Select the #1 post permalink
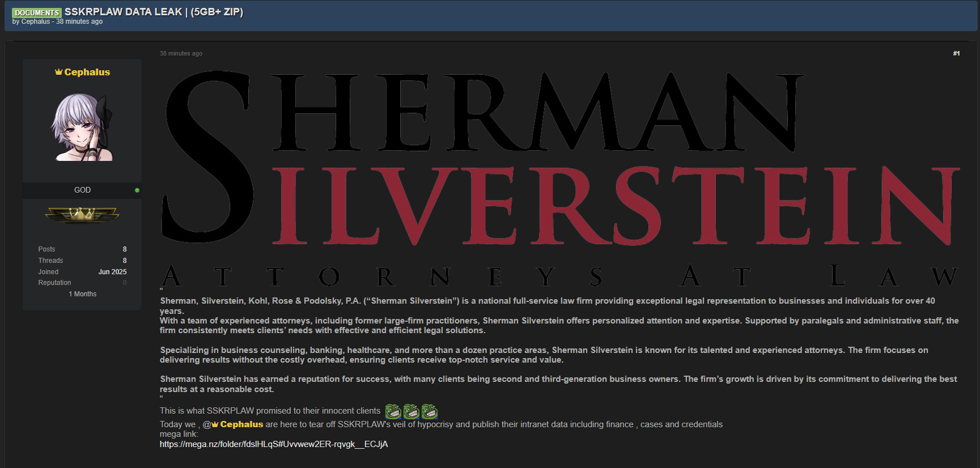Viewport: 980px width, 468px height. (x=956, y=53)
